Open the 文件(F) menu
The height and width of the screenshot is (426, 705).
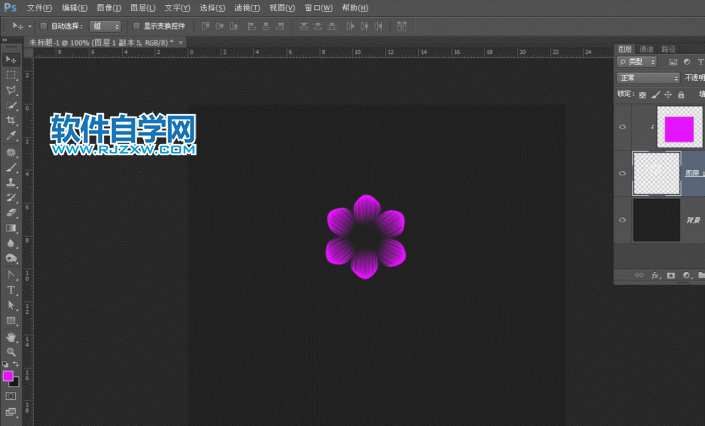pos(39,7)
